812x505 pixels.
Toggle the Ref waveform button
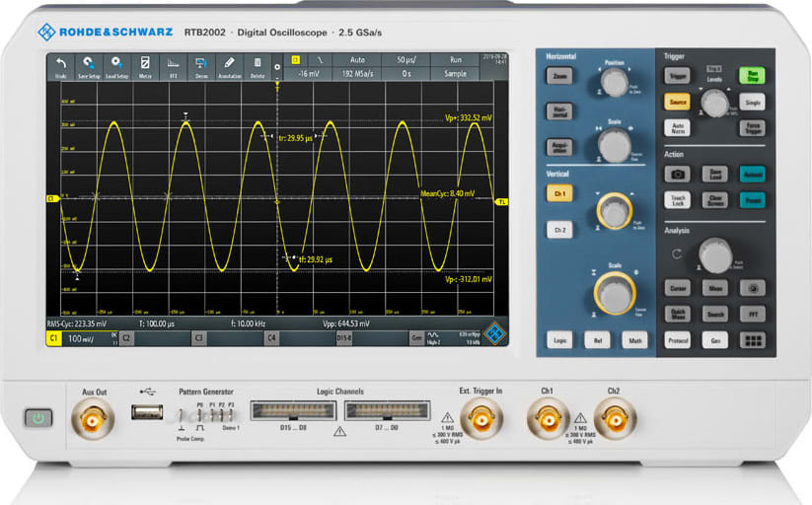pyautogui.click(x=598, y=340)
